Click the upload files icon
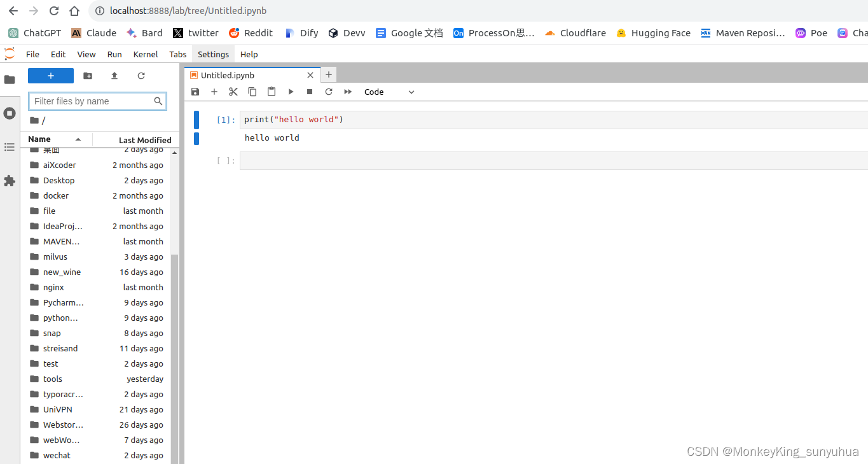The width and height of the screenshot is (868, 464). click(114, 76)
